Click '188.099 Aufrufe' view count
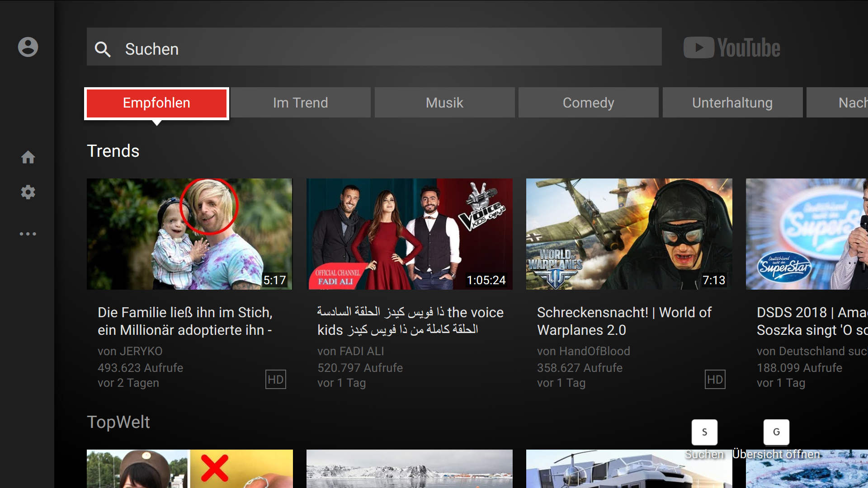868x488 pixels. tap(800, 368)
